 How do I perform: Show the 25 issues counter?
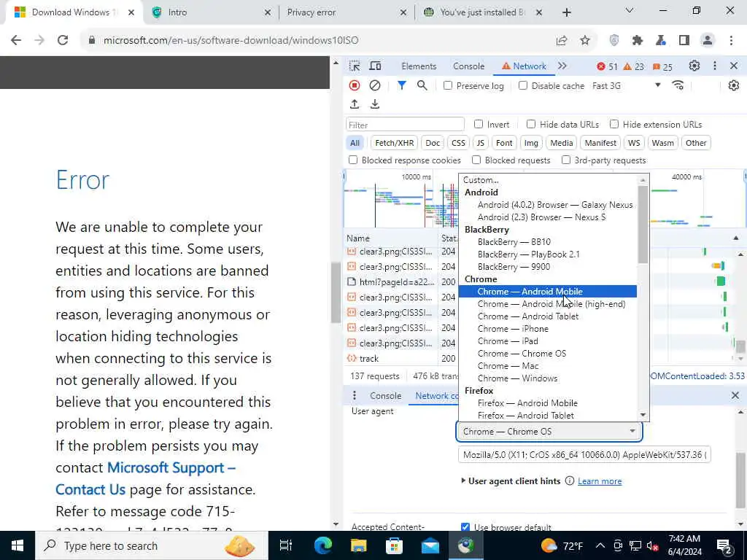(662, 66)
